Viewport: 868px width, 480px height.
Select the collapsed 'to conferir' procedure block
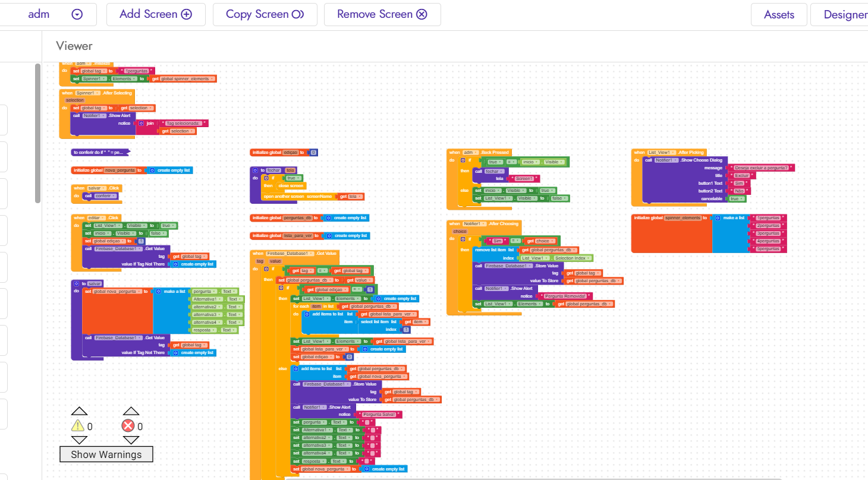[x=99, y=152]
